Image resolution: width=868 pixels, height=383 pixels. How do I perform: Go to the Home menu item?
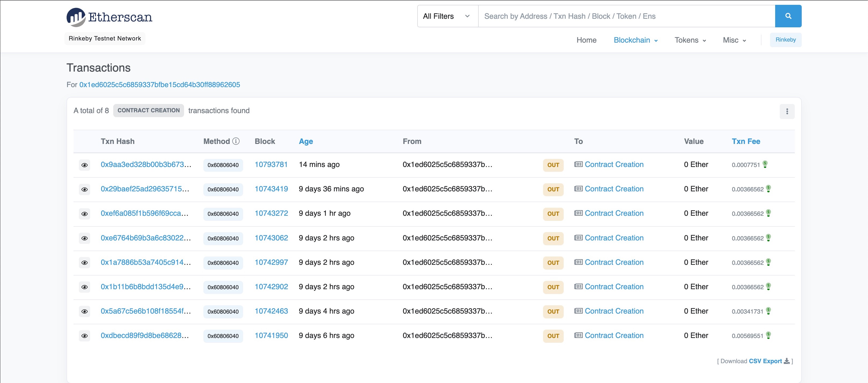coord(586,40)
